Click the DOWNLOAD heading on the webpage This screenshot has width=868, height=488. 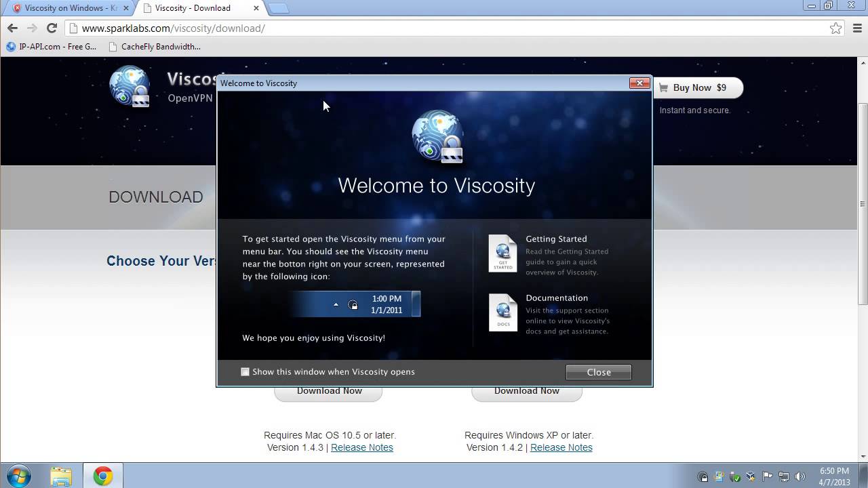pos(156,197)
